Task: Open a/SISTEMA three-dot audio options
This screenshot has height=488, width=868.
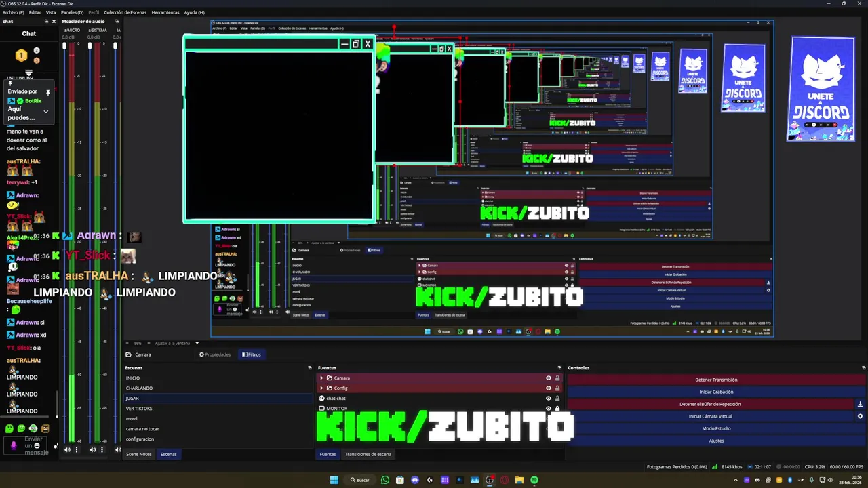Action: point(102,449)
